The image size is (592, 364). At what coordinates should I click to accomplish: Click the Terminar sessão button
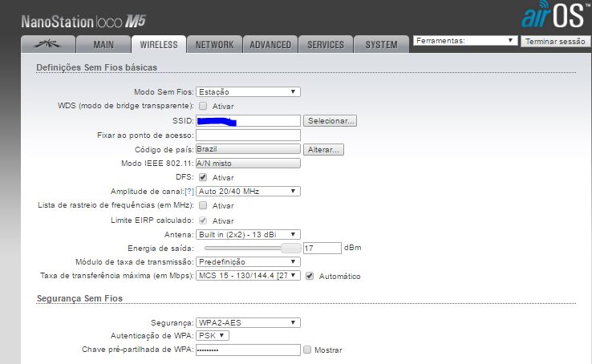pos(555,41)
